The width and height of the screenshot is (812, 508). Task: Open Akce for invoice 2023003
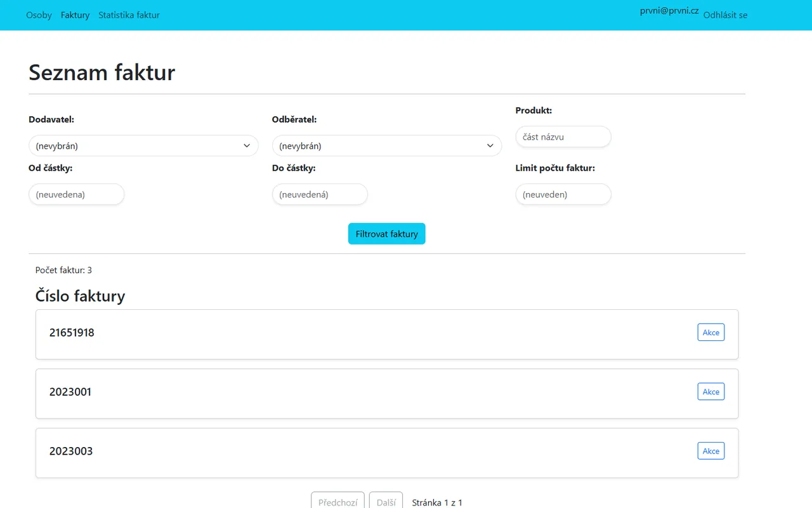tap(710, 451)
